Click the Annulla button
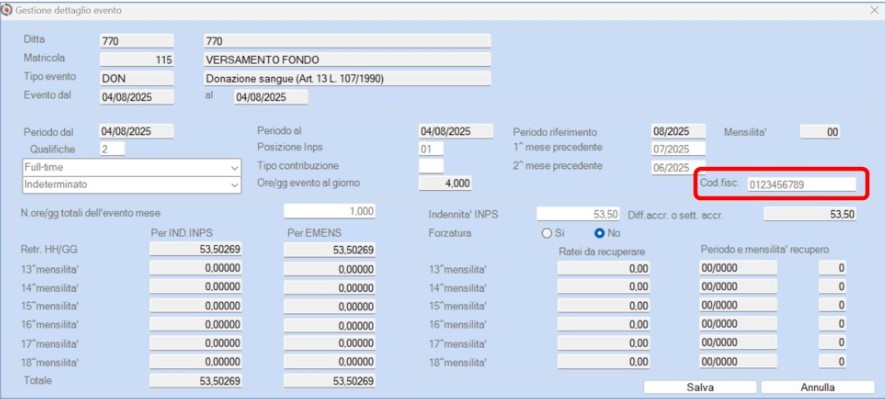This screenshot has height=399, width=885. pyautogui.click(x=817, y=388)
